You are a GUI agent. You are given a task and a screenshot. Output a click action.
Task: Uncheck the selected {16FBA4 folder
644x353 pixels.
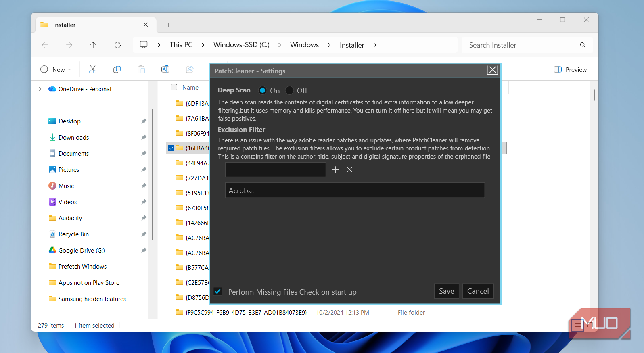pyautogui.click(x=171, y=148)
